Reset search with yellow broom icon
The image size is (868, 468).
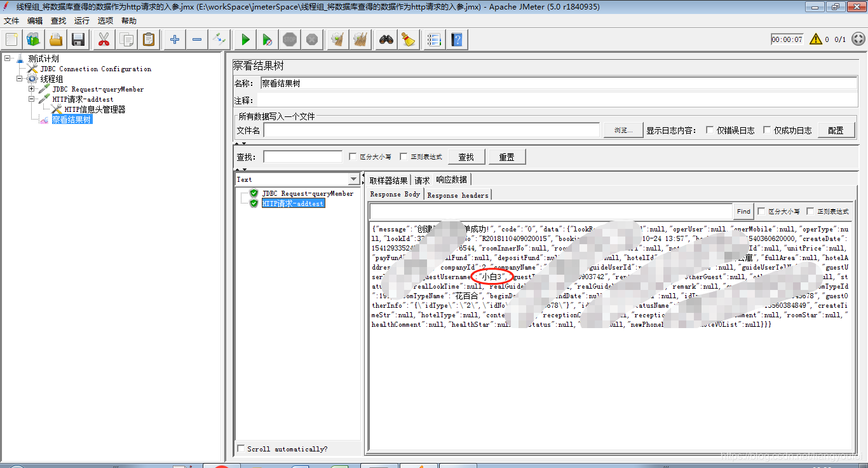click(x=409, y=39)
